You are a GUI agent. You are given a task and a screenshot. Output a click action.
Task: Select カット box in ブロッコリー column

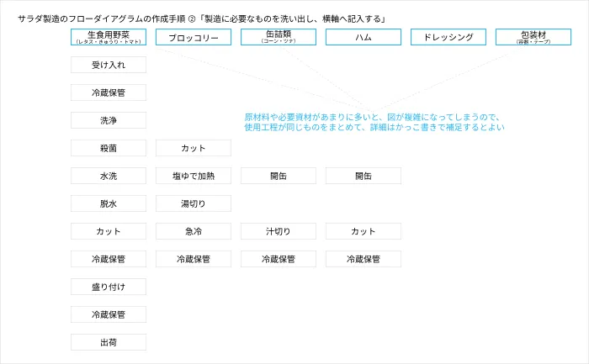194,148
